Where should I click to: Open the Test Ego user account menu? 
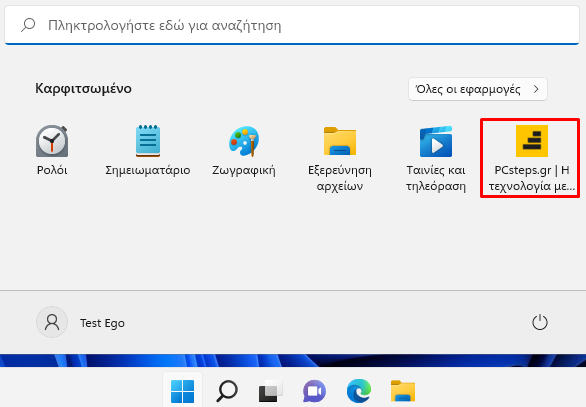coord(81,322)
